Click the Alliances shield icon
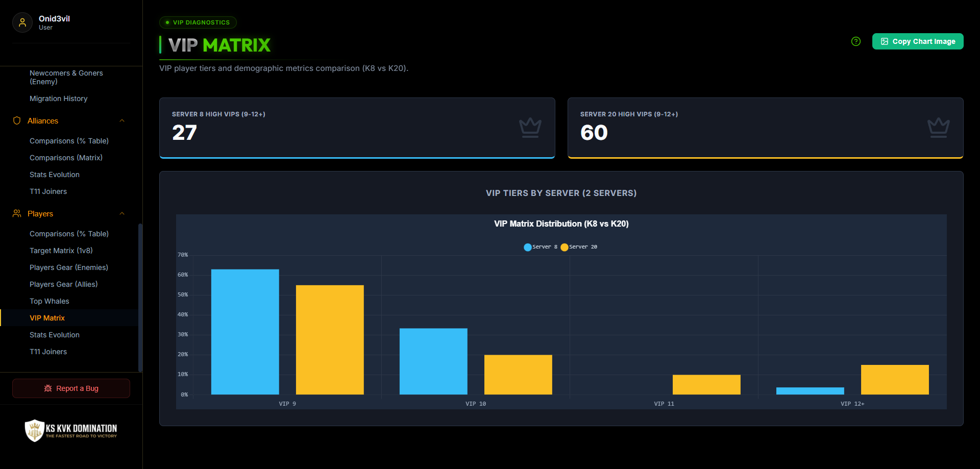 (x=17, y=120)
